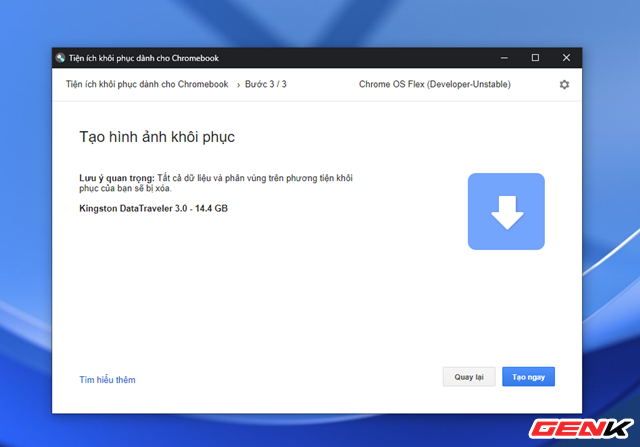Image resolution: width=640 pixels, height=447 pixels.
Task: Close the recovery utility window
Action: 566,58
